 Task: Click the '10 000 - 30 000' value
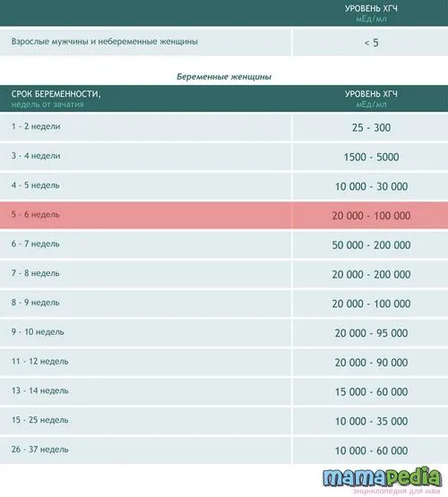[x=371, y=186]
